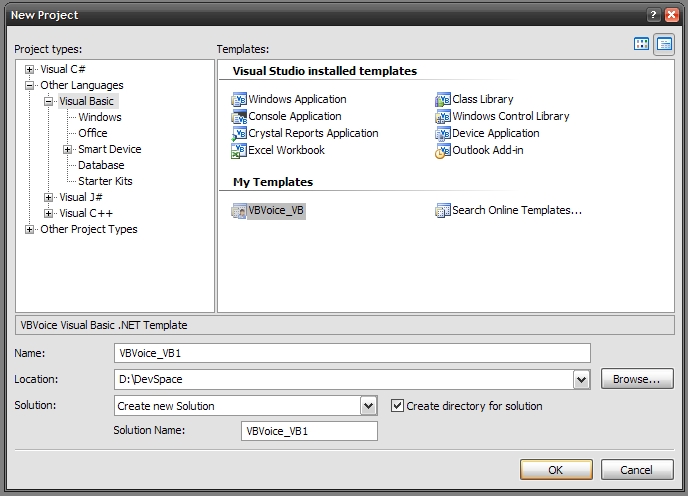Screen dimensions: 688x496
Task: Click the Windows Application label
Action: click(297, 99)
